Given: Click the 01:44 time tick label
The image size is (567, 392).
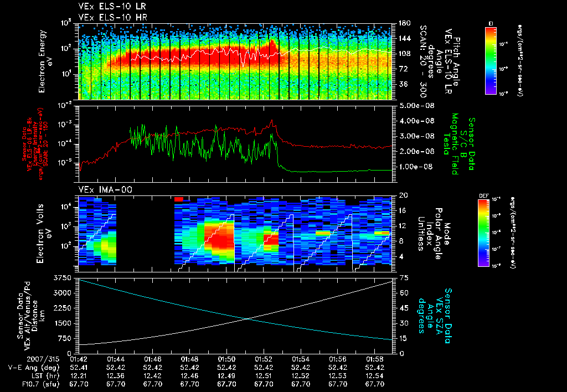Looking at the screenshot, I should pyautogui.click(x=115, y=359).
